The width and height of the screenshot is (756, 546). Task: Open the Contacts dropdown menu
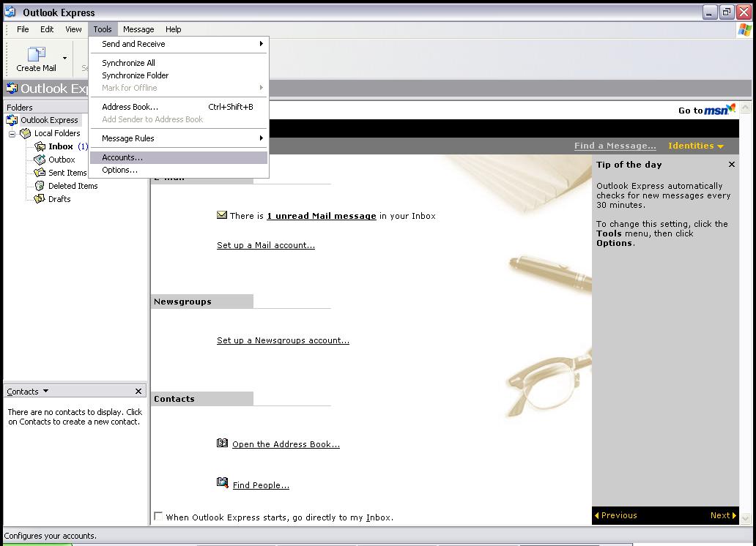coord(46,391)
